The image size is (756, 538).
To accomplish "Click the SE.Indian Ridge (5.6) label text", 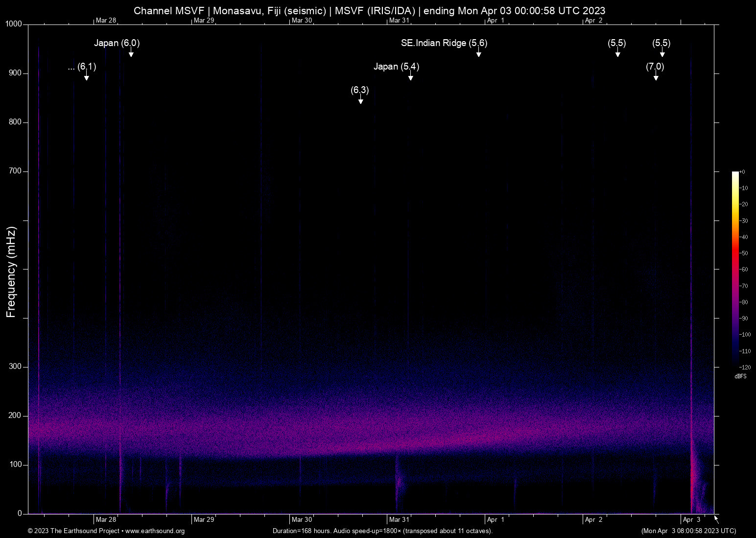I will click(x=444, y=43).
